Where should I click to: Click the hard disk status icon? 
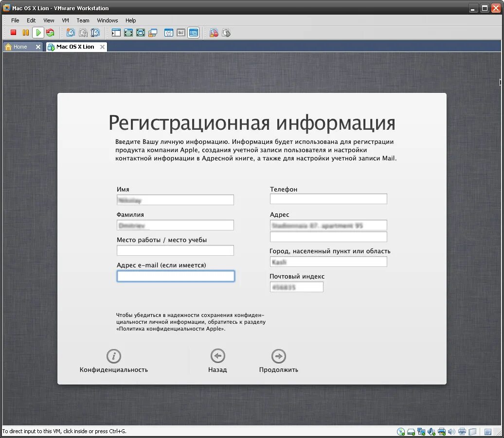tap(411, 432)
